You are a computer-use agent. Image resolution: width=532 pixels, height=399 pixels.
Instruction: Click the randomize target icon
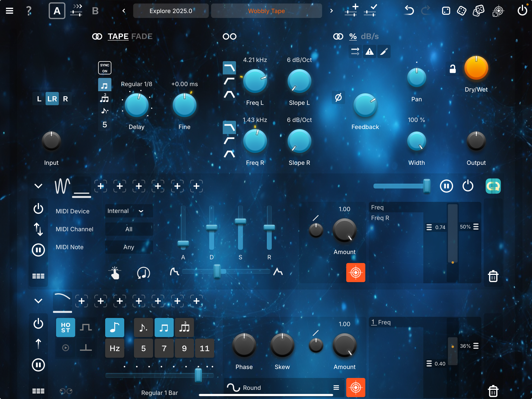(x=498, y=11)
